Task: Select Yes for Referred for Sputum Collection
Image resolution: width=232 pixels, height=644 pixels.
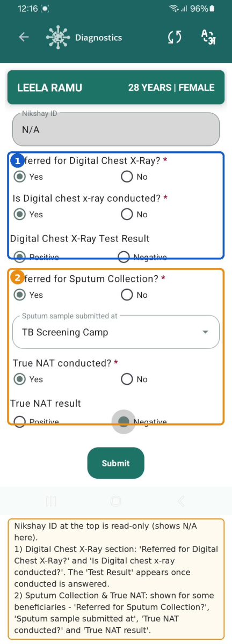Action: click(19, 295)
